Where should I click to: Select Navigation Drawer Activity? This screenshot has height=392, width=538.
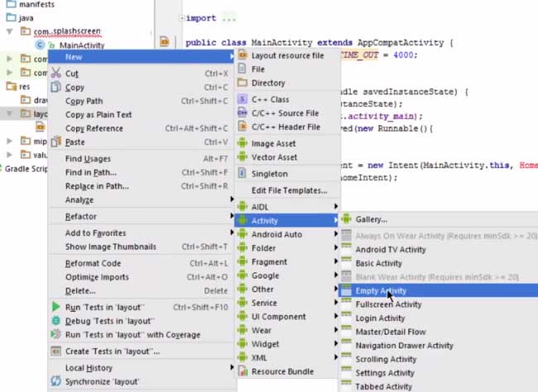tap(438, 346)
